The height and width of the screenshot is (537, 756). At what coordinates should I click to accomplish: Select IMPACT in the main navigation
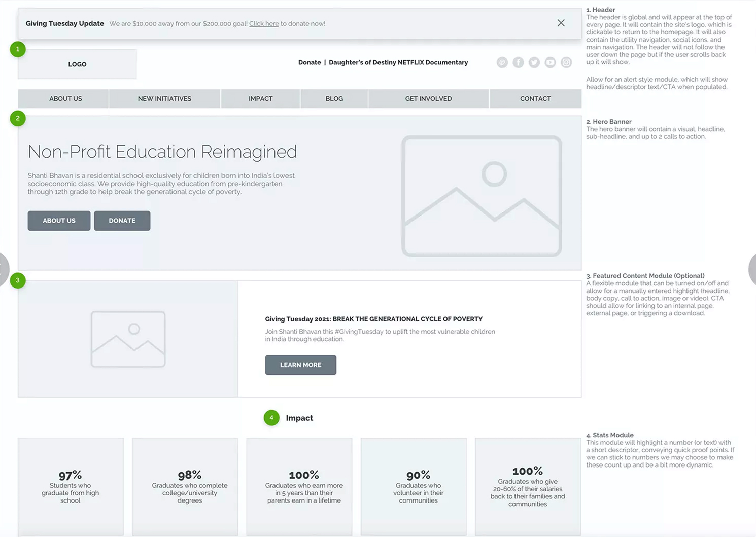point(261,99)
